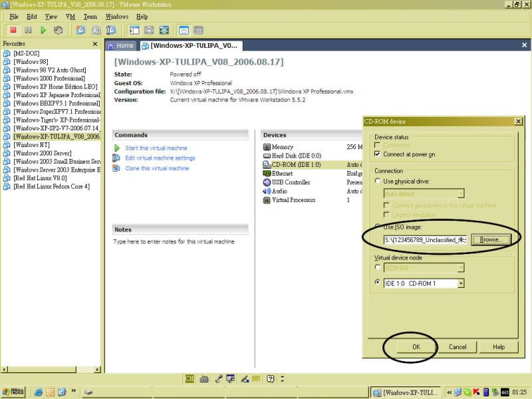
Task: Select [Windows 2000 Professional] in Favorites
Action: tap(49, 78)
